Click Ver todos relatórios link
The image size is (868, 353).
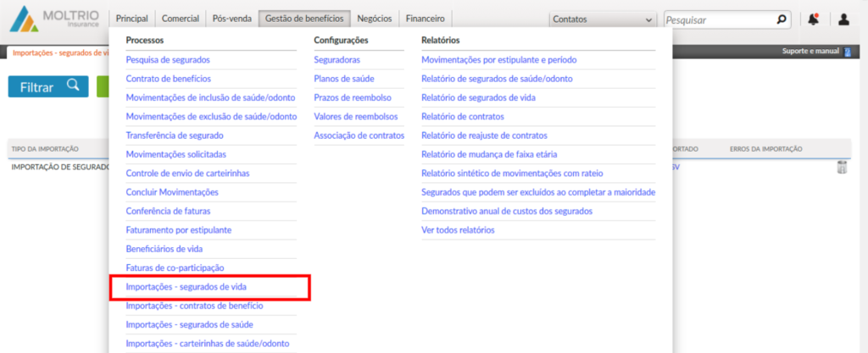pos(458,230)
